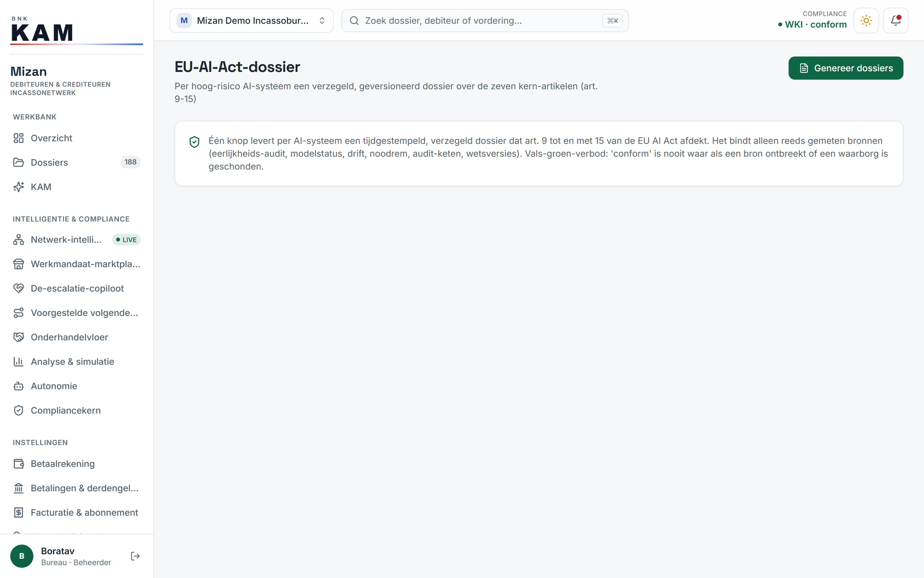Open the Overzicht dashboard icon
Image resolution: width=924 pixels, height=578 pixels.
pyautogui.click(x=18, y=138)
